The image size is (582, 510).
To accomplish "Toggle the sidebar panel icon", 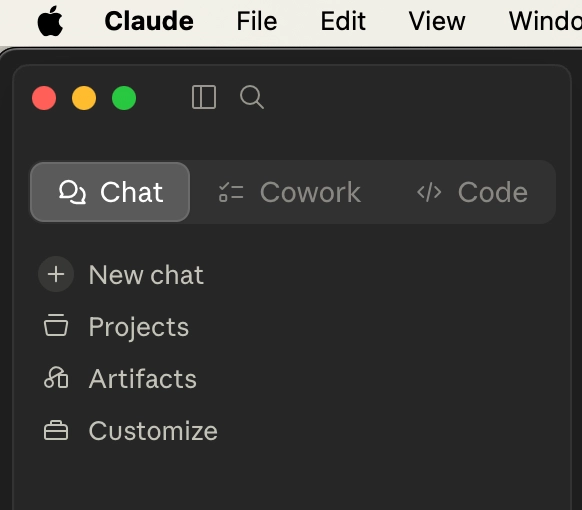I will click(204, 97).
